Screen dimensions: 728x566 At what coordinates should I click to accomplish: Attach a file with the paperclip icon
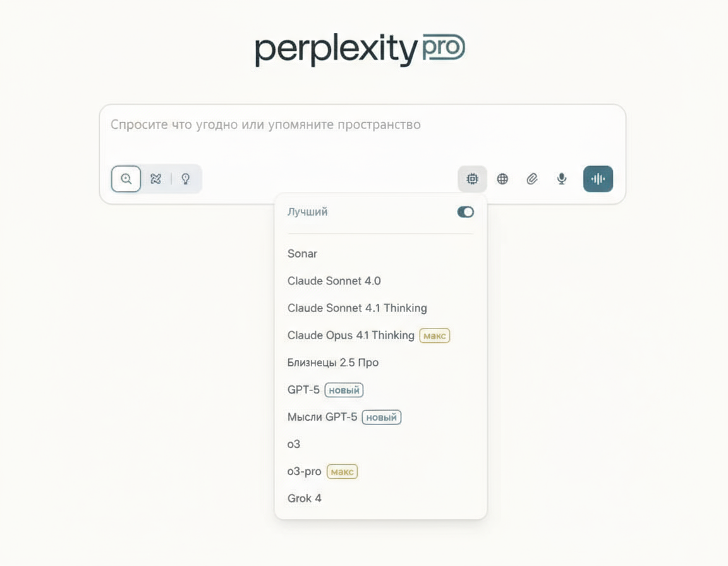pyautogui.click(x=532, y=179)
